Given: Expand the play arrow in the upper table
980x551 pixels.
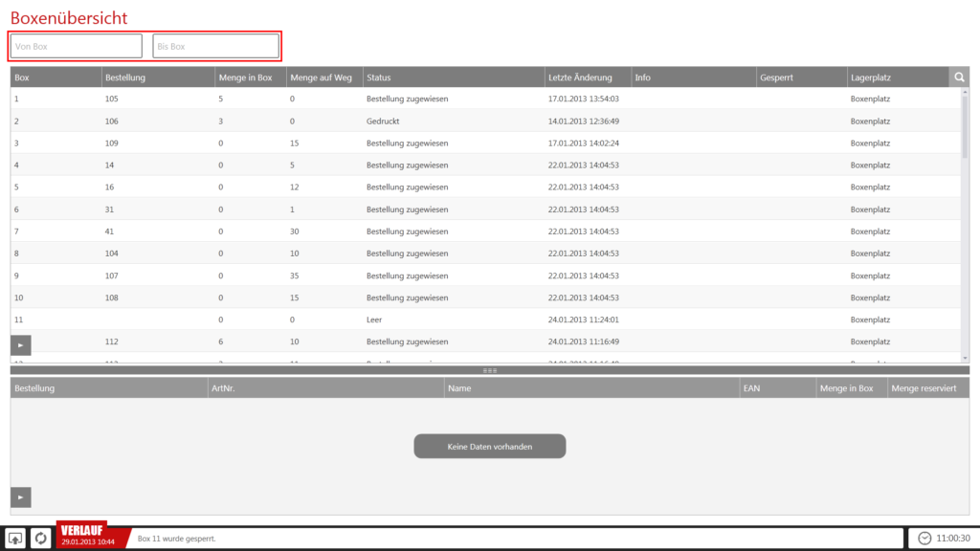Looking at the screenshot, I should click(21, 342).
